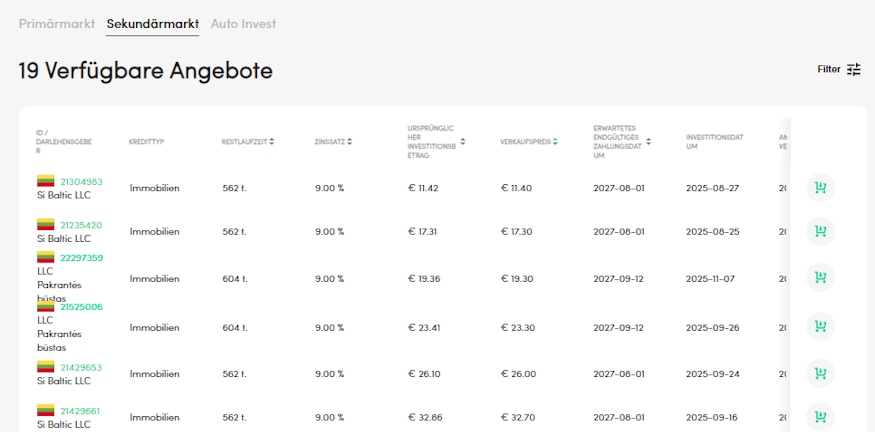Screen dimensions: 875x432
Task: Switch to the Primärmarkt tab
Action: [x=56, y=24]
